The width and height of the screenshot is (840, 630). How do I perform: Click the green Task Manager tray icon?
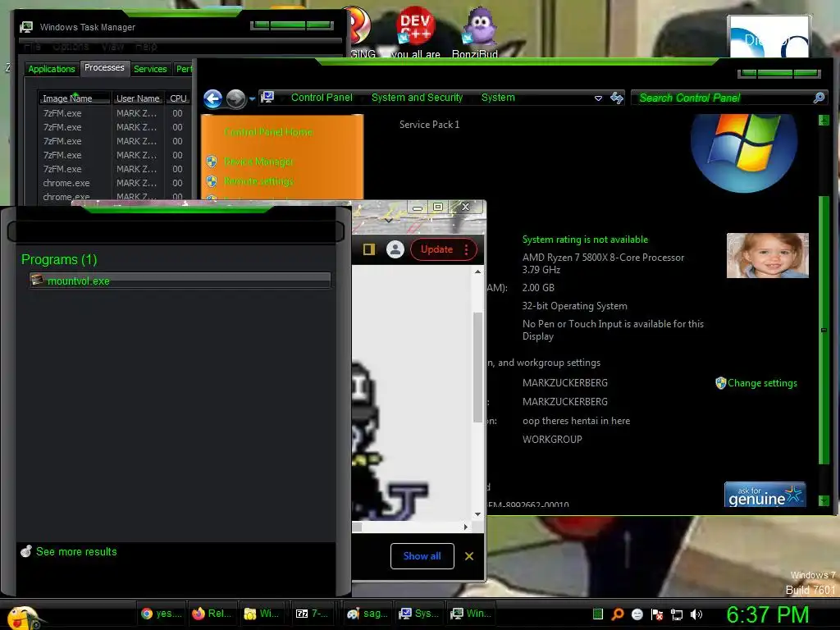[x=598, y=614]
